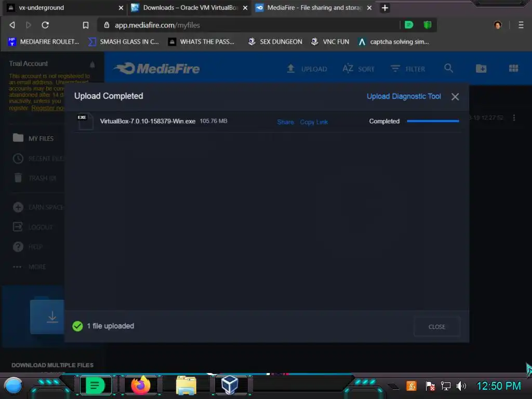Image resolution: width=532 pixels, height=399 pixels.
Task: Click the site lock icon in address bar
Action: pos(107,25)
